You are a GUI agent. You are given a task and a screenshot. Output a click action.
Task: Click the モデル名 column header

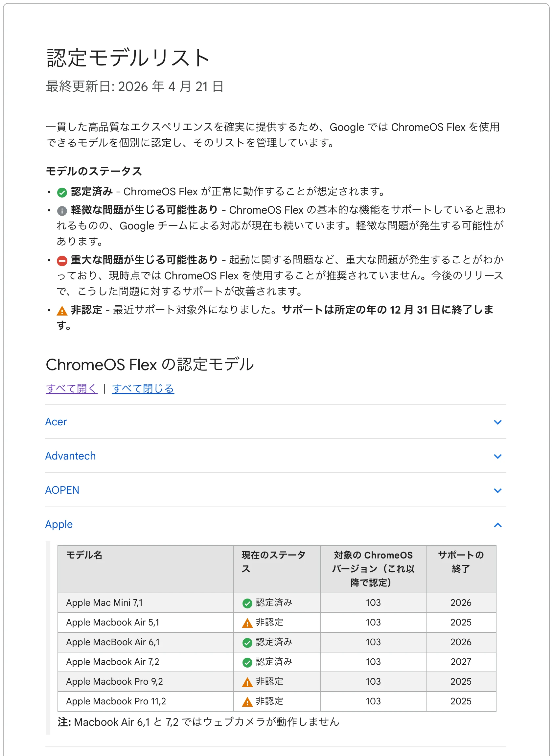tap(146, 570)
